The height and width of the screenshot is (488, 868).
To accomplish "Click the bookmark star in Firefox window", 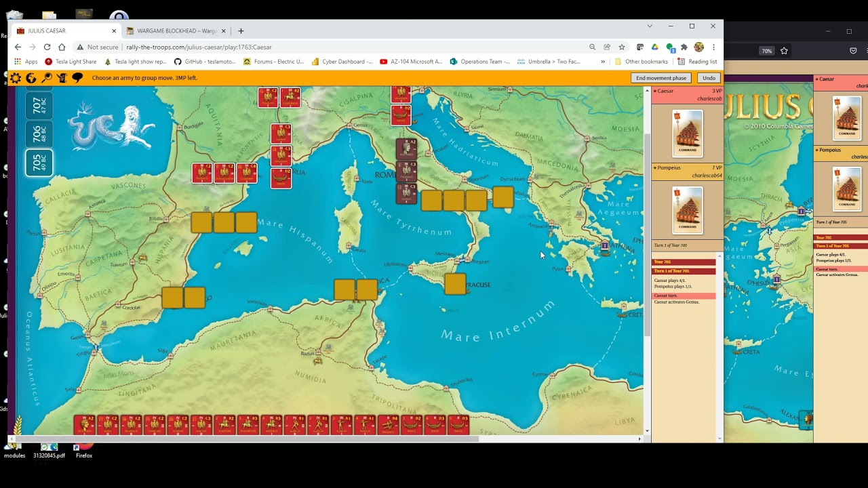I will [784, 51].
